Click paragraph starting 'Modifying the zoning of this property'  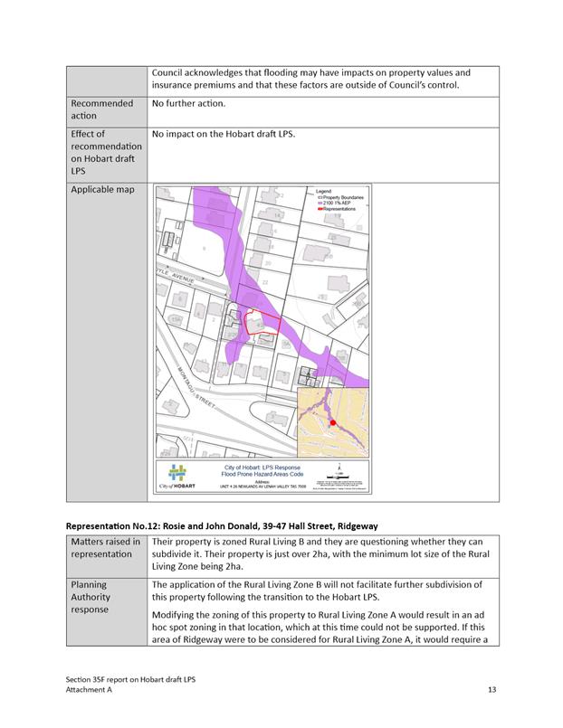pos(320,628)
